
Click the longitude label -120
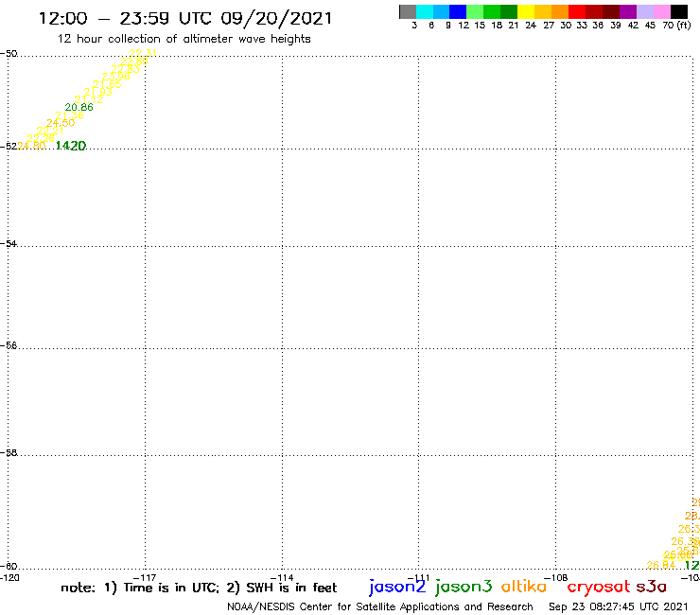point(9,577)
